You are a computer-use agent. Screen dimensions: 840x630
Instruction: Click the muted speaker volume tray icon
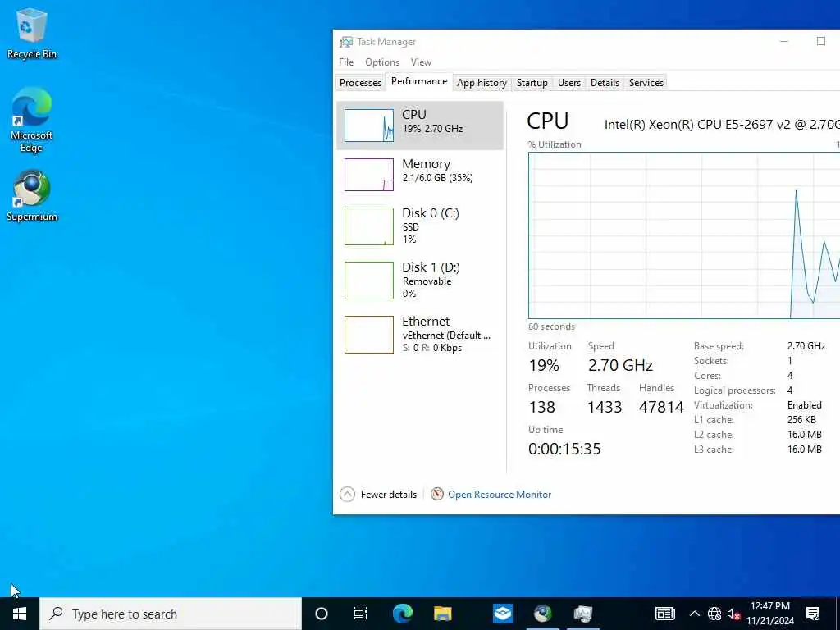tap(733, 614)
